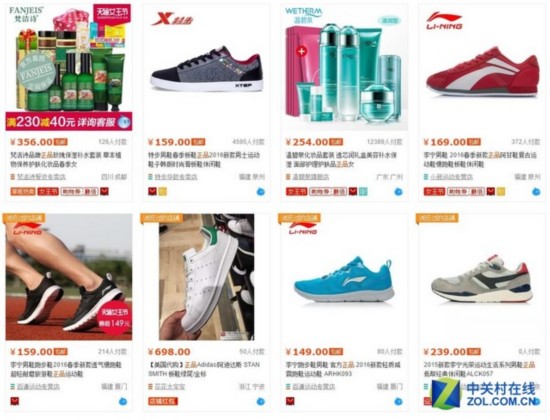The image size is (550, 420).
Task: Open the Fanjeis skincare set thumbnail
Action: [69, 67]
